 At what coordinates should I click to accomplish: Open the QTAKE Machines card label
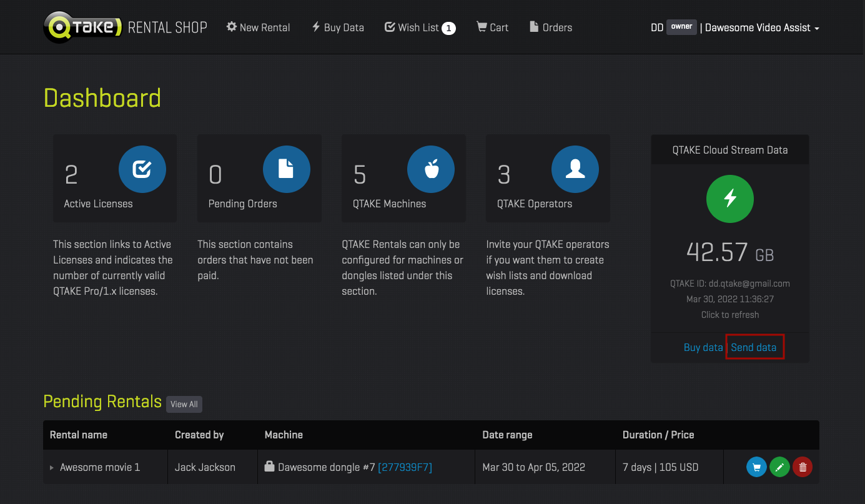pos(389,204)
